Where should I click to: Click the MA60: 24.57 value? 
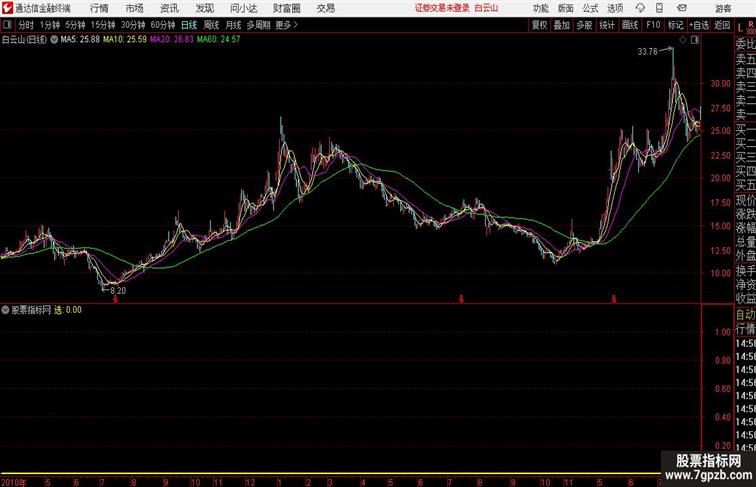tap(218, 40)
